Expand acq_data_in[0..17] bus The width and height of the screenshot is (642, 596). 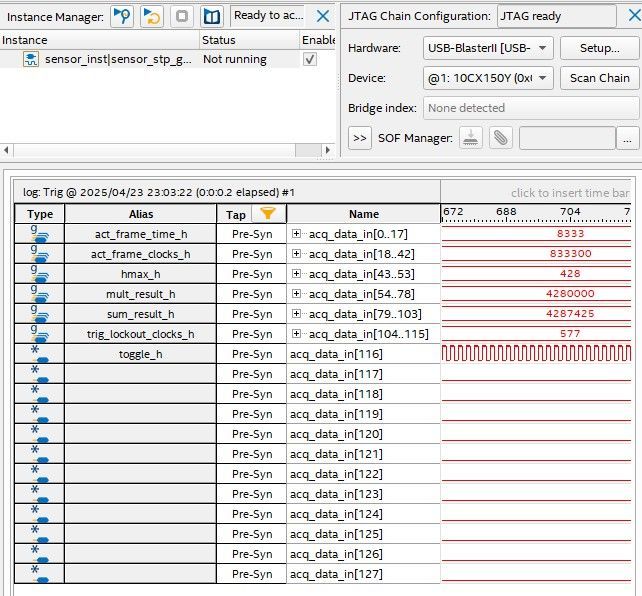[x=296, y=234]
